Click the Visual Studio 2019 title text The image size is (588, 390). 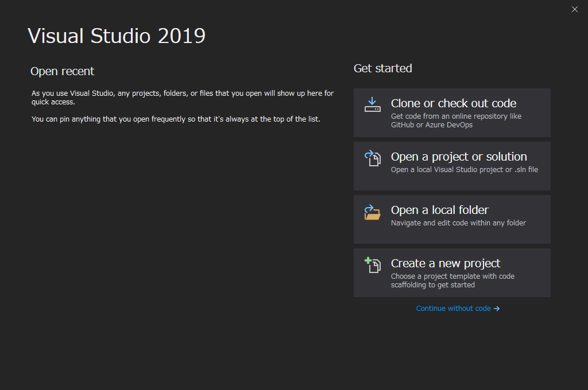point(117,36)
